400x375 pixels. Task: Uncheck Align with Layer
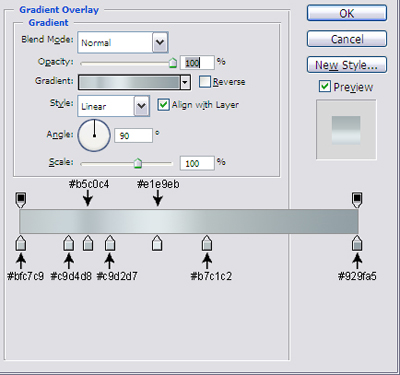tap(163, 105)
